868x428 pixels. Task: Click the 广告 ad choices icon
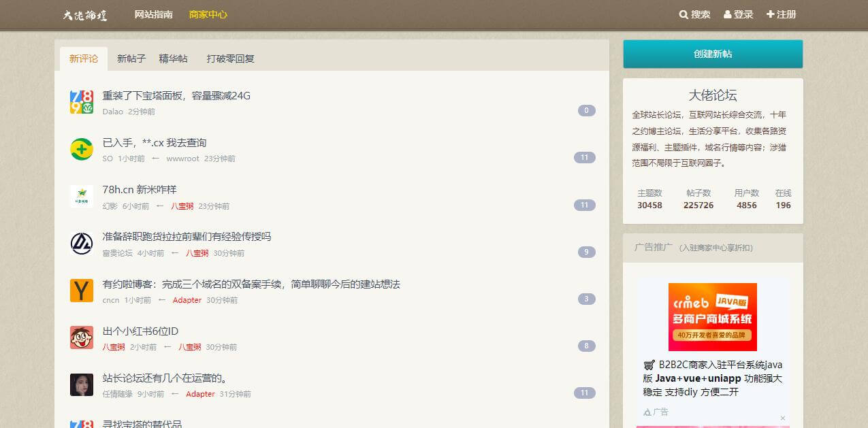[647, 412]
